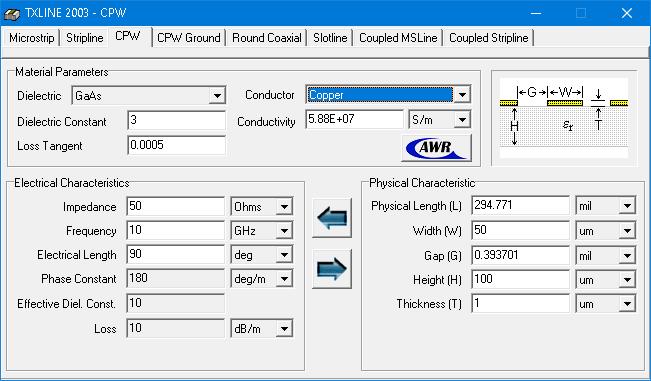Screen dimensions: 651x381
Task: Expand the Conductivity S/m unit dropdown
Action: pyautogui.click(x=462, y=120)
